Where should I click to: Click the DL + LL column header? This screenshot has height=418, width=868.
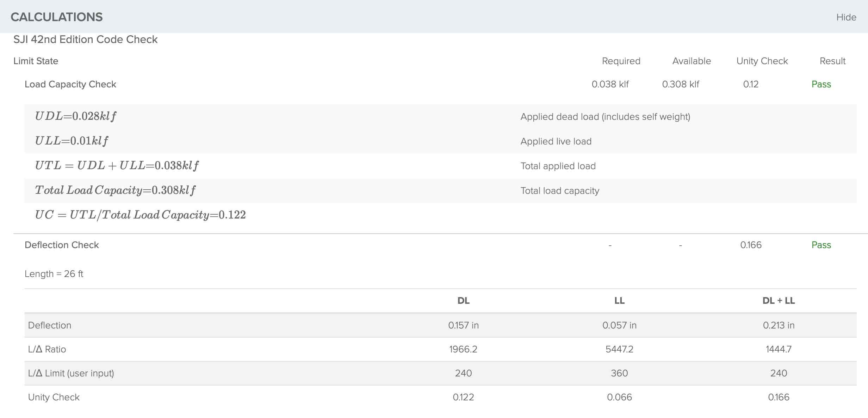click(779, 301)
